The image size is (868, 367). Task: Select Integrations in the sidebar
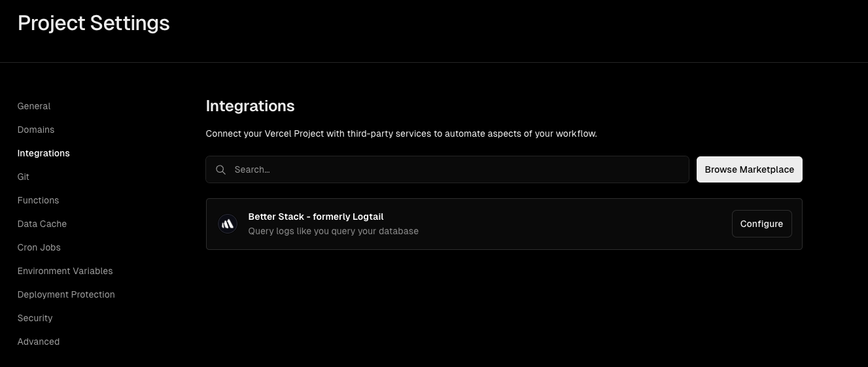coord(44,153)
